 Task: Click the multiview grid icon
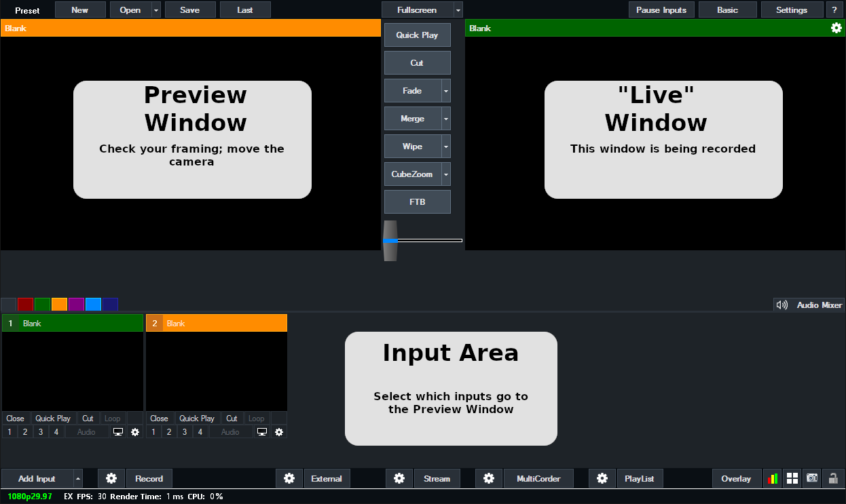[x=792, y=478]
